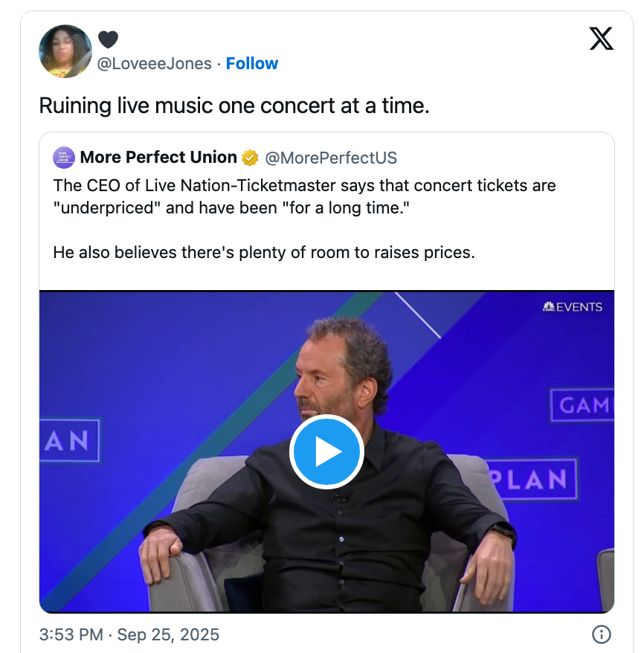Viewport: 644px width, 653px height.
Task: Open the info icon at the bottom right
Action: pyautogui.click(x=601, y=634)
